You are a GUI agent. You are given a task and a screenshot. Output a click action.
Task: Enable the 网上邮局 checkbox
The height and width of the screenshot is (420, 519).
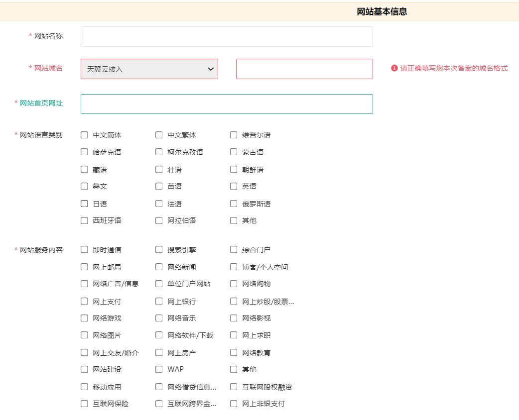(x=84, y=267)
